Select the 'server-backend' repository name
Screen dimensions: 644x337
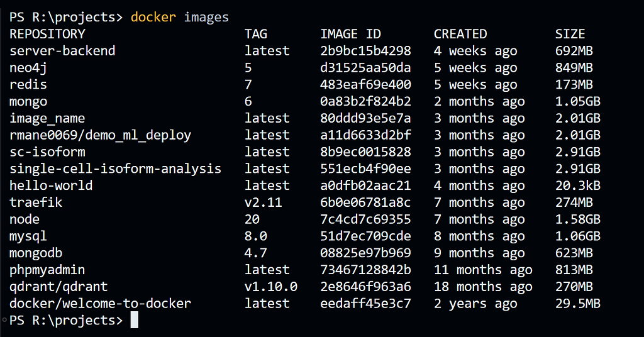tap(62, 51)
